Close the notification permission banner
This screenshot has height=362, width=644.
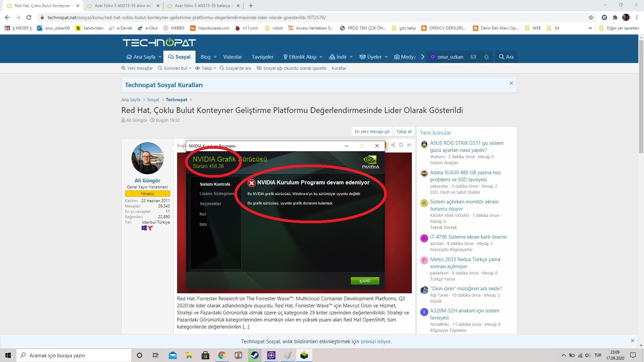[x=632, y=341]
